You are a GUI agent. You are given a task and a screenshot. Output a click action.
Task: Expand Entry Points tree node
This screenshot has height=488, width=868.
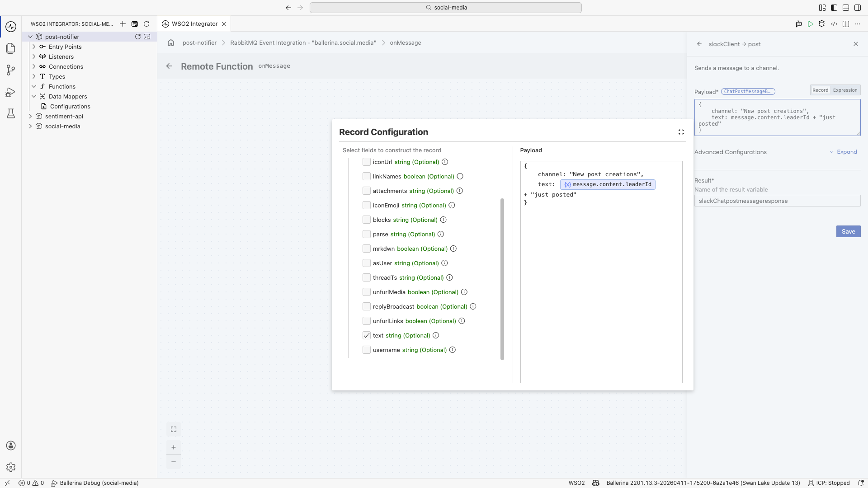point(34,47)
